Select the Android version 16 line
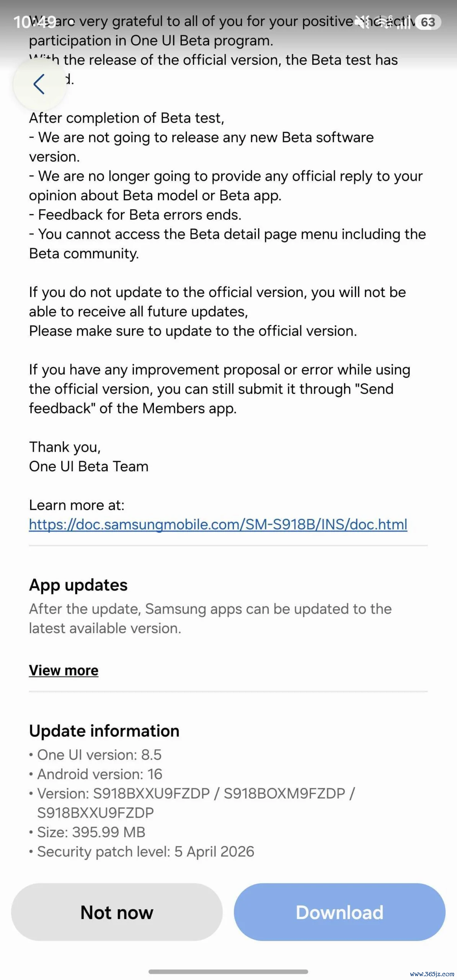The height and width of the screenshot is (980, 457). coord(96,774)
